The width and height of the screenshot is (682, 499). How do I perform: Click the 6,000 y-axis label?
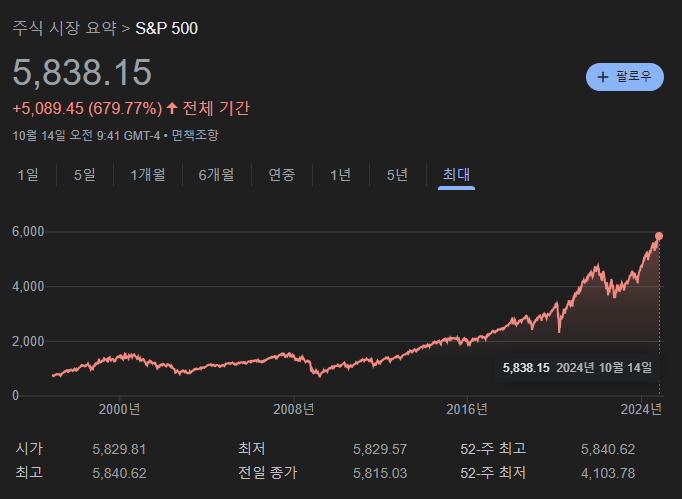tap(28, 231)
